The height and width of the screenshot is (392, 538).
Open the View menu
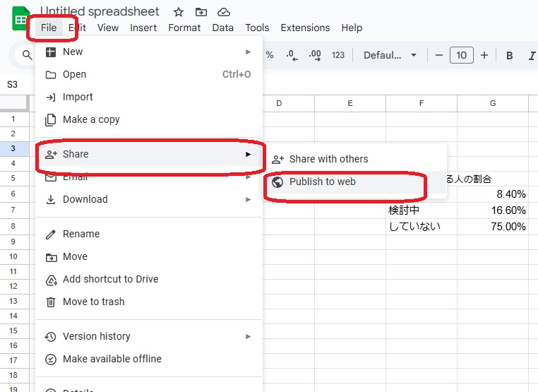pos(108,28)
